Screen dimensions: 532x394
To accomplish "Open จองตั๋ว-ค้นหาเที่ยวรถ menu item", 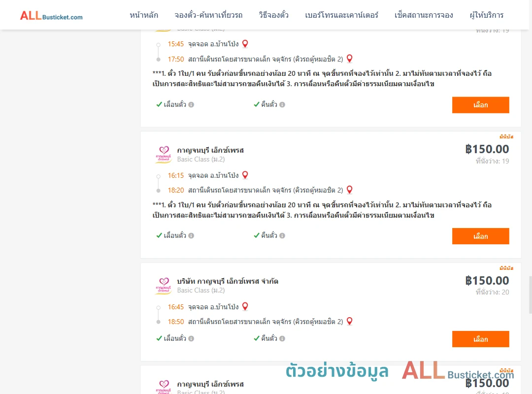I will (x=208, y=15).
